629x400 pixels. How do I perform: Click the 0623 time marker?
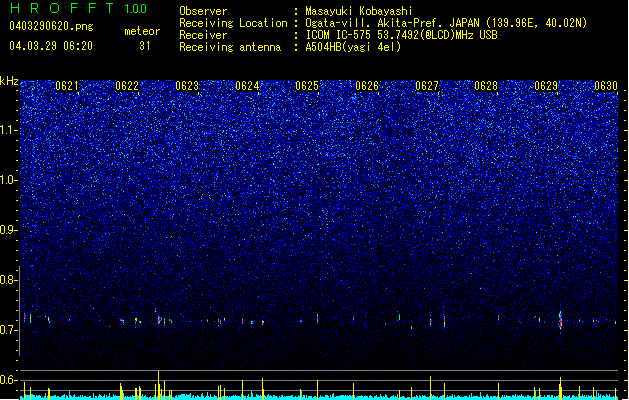(x=187, y=86)
